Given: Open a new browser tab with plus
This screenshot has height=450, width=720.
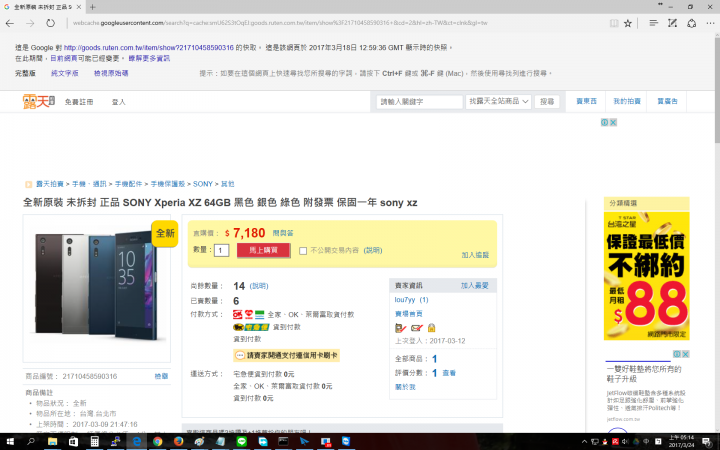Looking at the screenshot, I should click(93, 7).
